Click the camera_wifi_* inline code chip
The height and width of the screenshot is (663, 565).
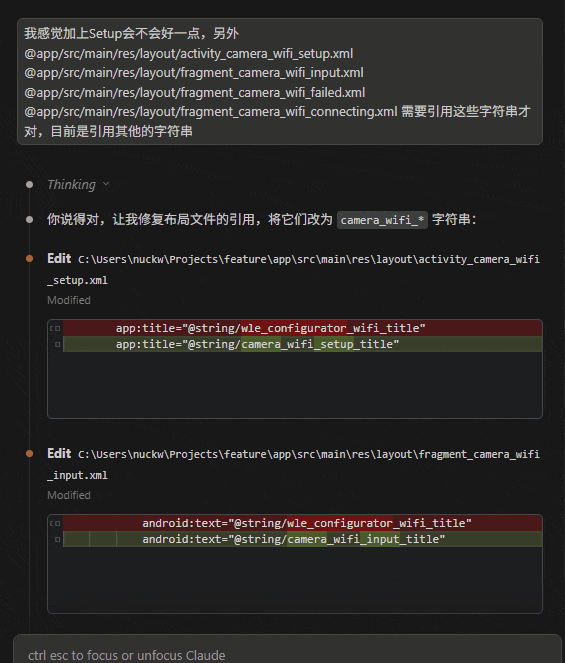point(382,220)
